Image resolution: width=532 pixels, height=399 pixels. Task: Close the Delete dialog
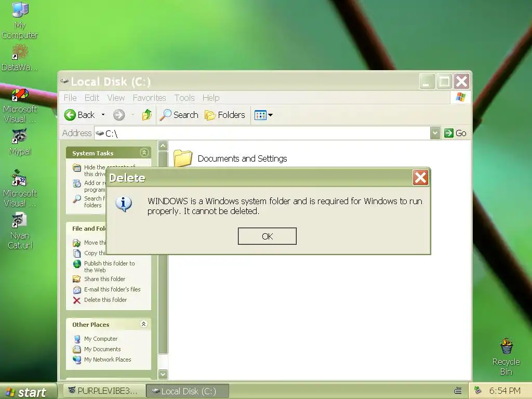(x=420, y=178)
